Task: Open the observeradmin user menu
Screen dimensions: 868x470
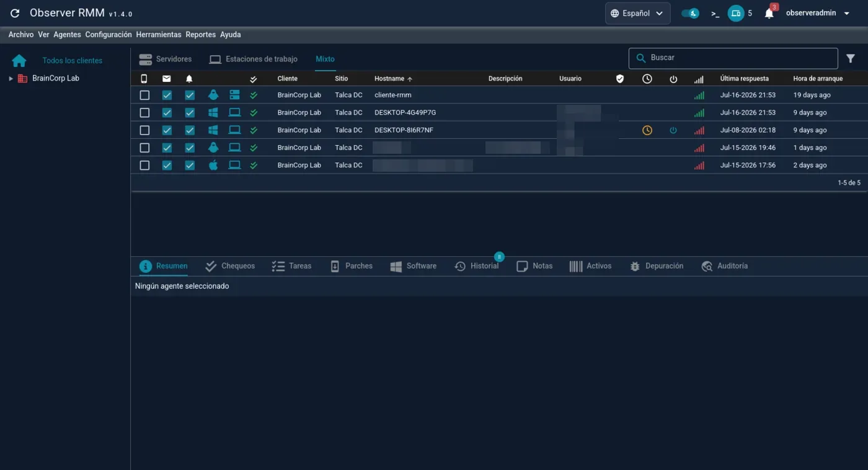Action: coord(817,13)
